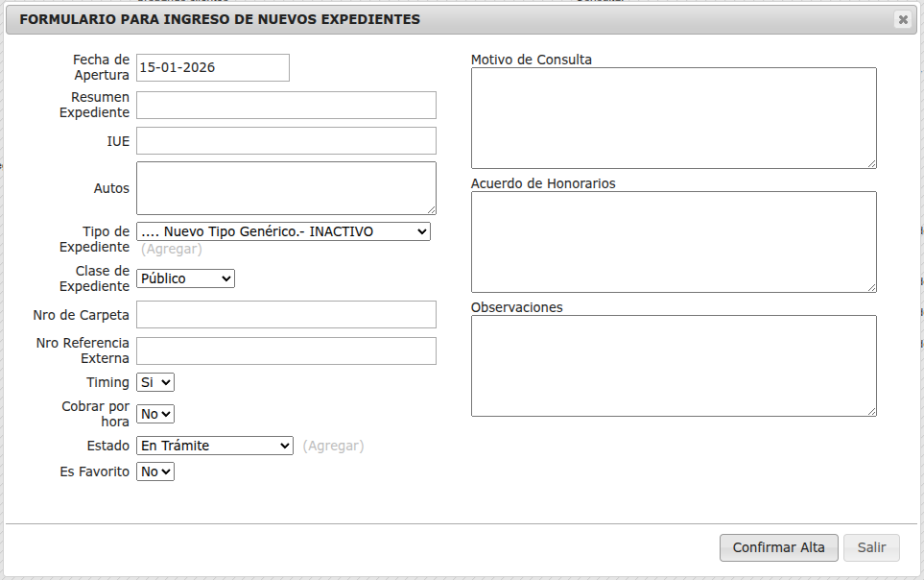Click the Agregar link next to Estado
Image resolution: width=924 pixels, height=580 pixels.
click(333, 446)
